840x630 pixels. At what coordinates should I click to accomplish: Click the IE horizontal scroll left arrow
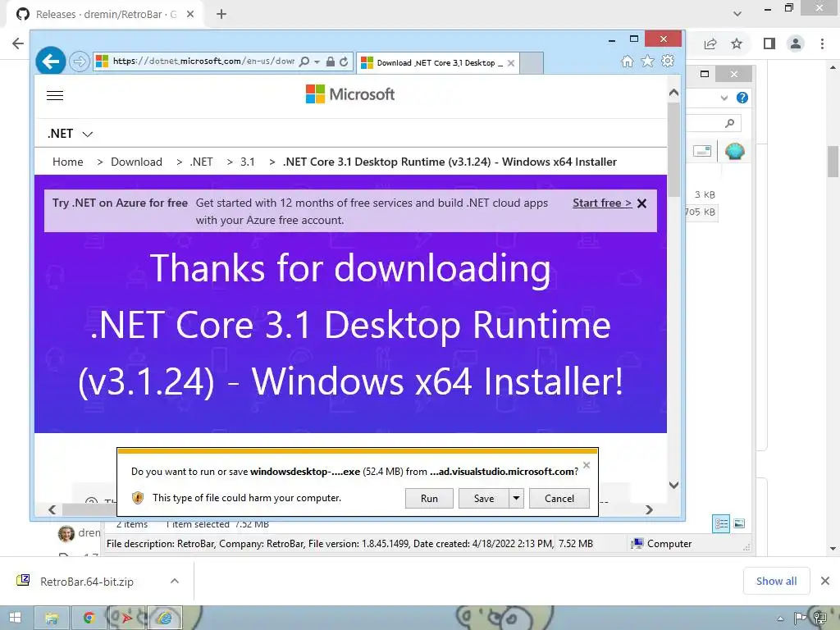[52, 509]
